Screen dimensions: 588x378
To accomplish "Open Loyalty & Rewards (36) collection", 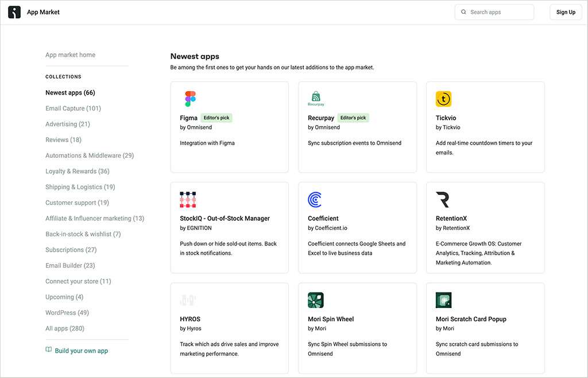I will coord(78,171).
